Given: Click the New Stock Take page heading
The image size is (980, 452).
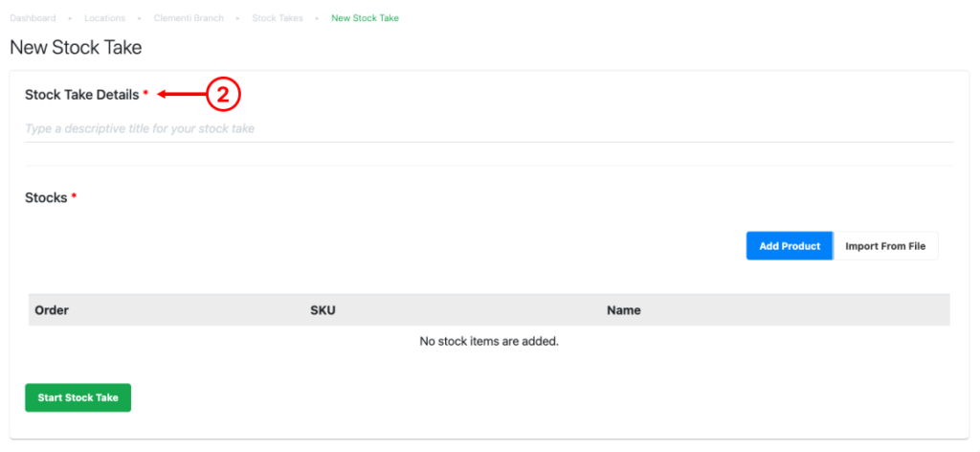Looking at the screenshot, I should pos(76,48).
